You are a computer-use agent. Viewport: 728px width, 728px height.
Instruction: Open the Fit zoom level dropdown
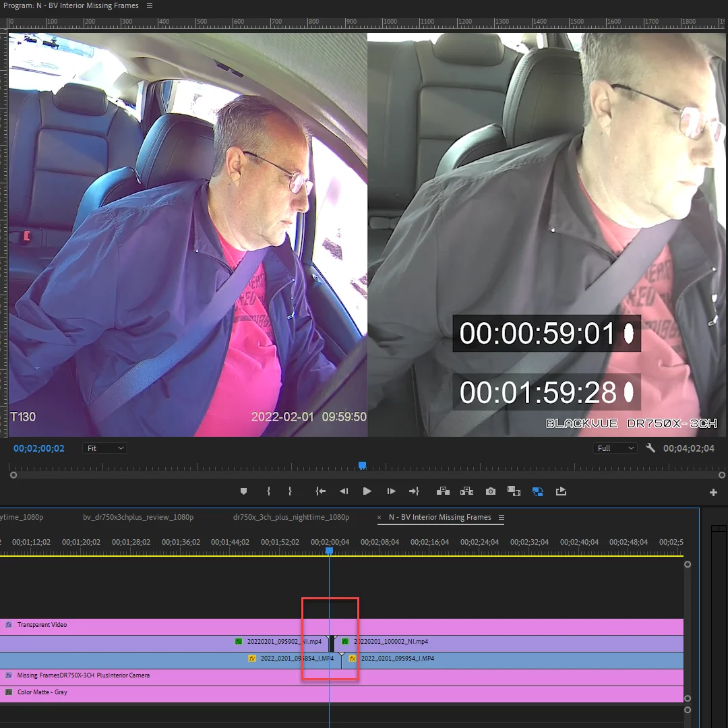(105, 448)
